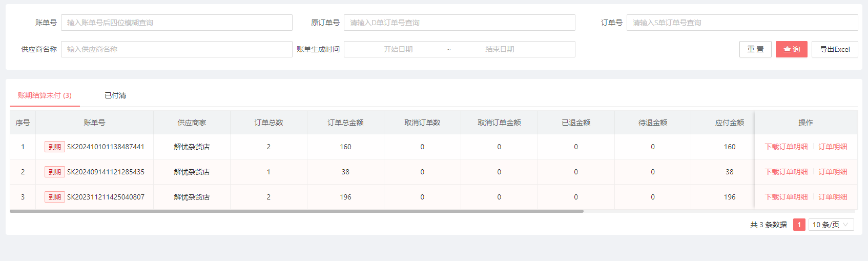Focus the 原订单号 input box
The width and height of the screenshot is (868, 261).
pos(459,23)
